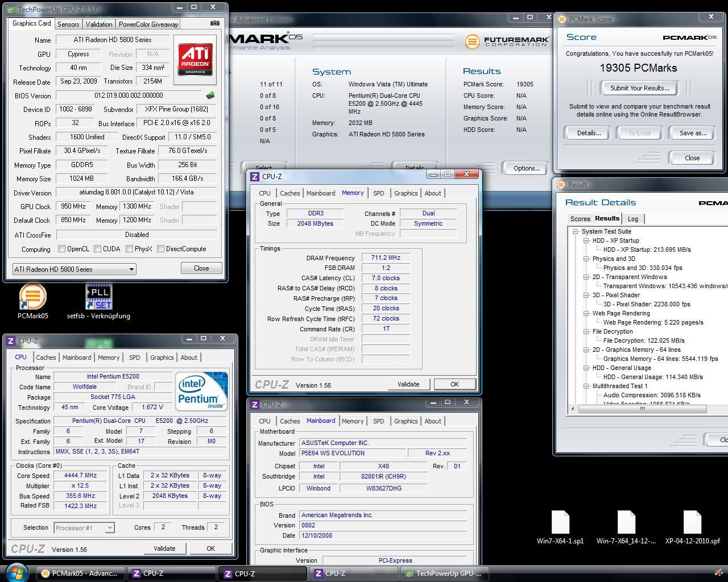Collapse the Physics and 3D node
The image size is (728, 582).
click(x=586, y=259)
